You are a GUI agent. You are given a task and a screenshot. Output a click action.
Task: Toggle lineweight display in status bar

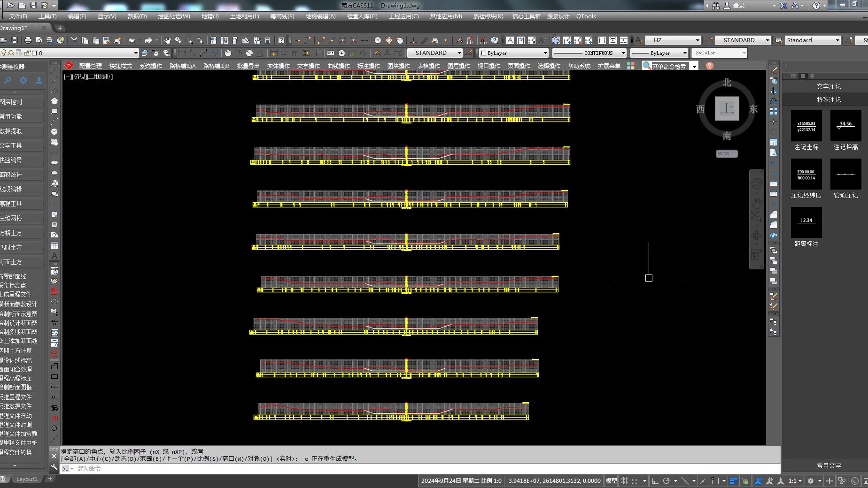(733, 481)
